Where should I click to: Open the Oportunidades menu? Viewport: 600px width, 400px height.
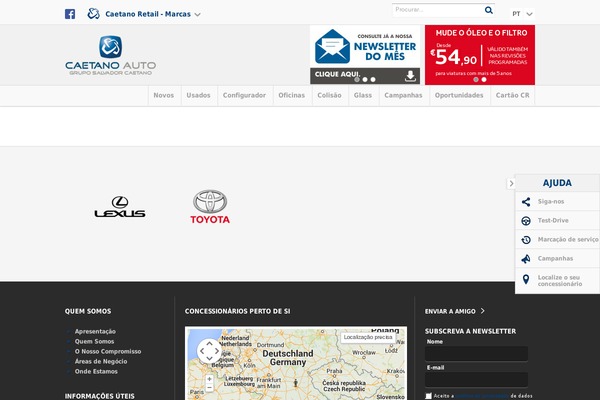459,95
